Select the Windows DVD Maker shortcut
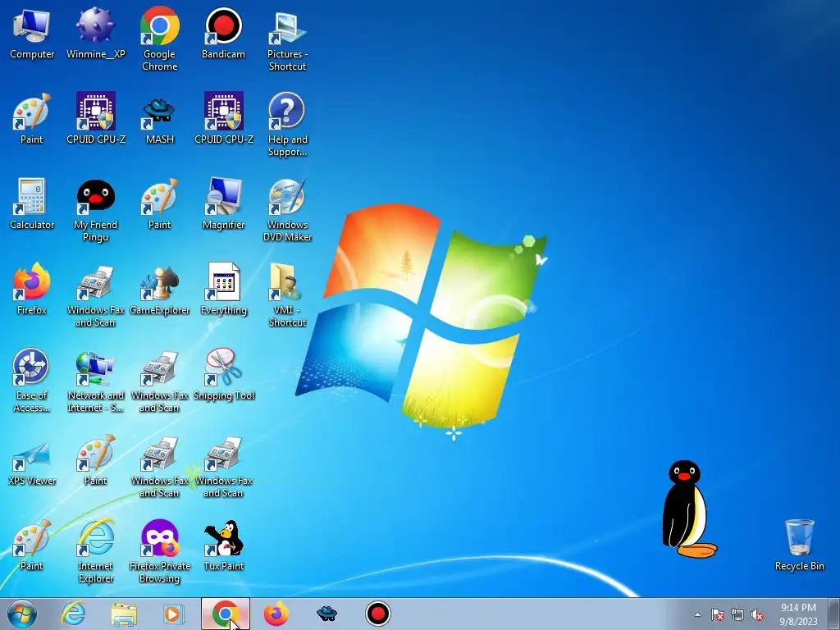This screenshot has height=630, width=840. tap(288, 210)
